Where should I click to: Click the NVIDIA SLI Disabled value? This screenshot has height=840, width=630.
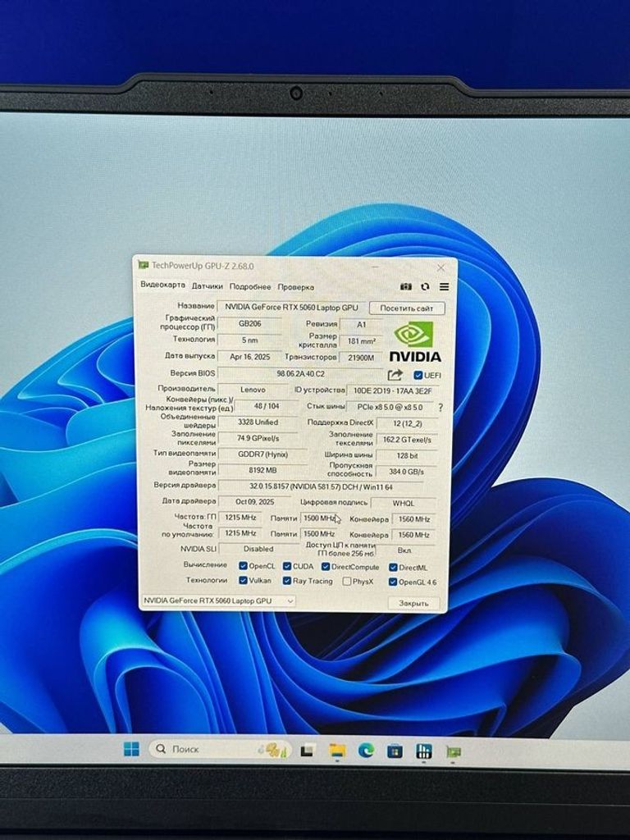(x=258, y=549)
